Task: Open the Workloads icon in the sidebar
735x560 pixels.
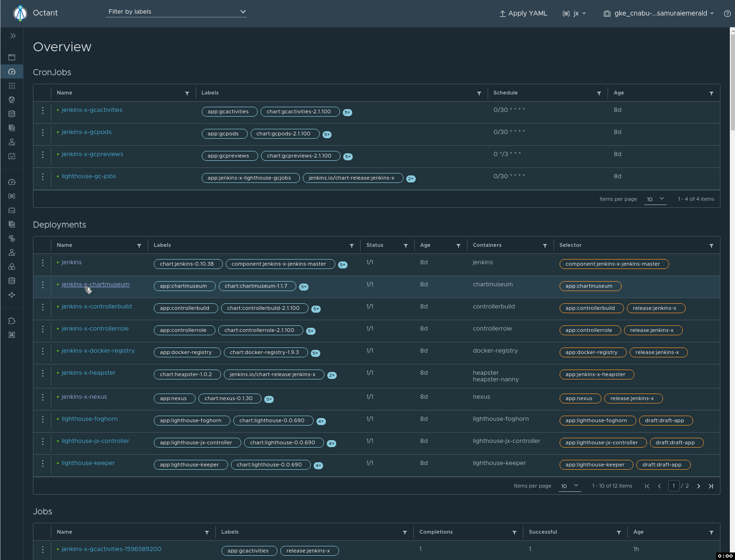Action: [12, 85]
